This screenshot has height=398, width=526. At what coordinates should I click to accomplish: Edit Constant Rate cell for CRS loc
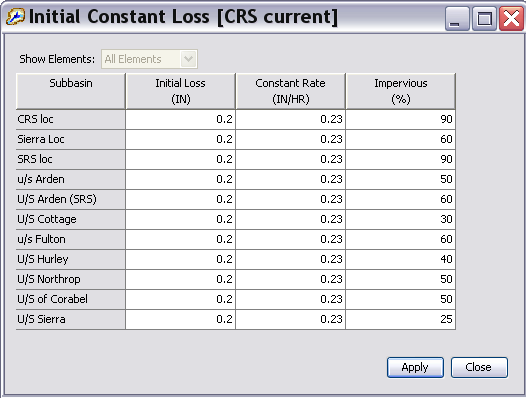[x=291, y=119]
